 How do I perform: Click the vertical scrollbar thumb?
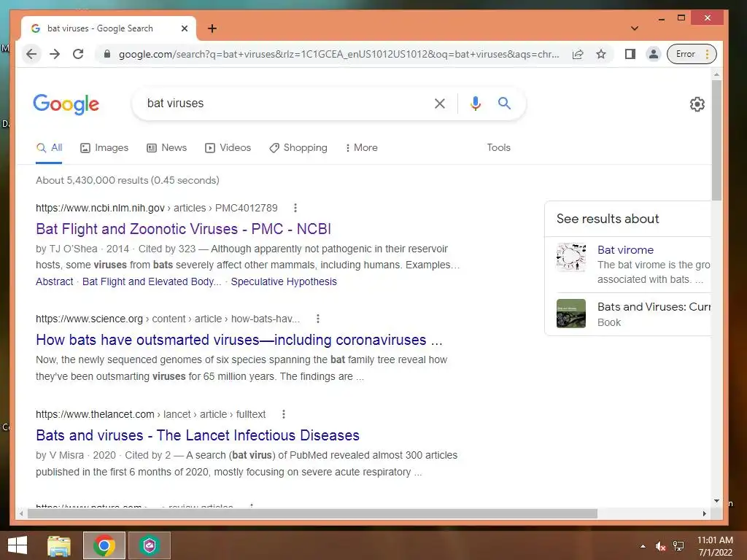point(716,141)
